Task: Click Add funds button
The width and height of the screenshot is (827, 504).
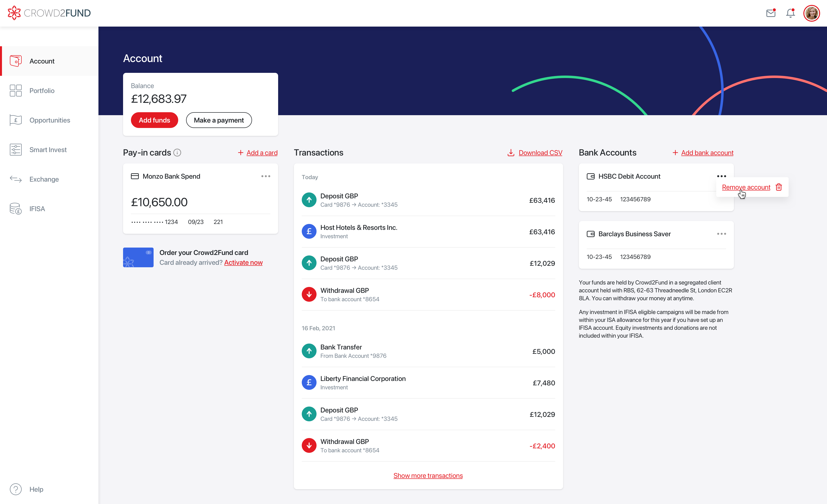Action: click(x=154, y=120)
